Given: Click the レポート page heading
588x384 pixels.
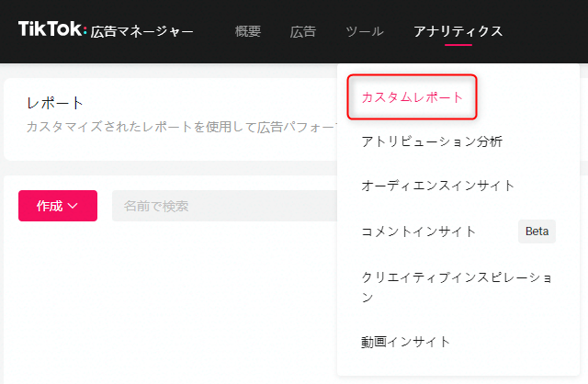Looking at the screenshot, I should pos(55,103).
